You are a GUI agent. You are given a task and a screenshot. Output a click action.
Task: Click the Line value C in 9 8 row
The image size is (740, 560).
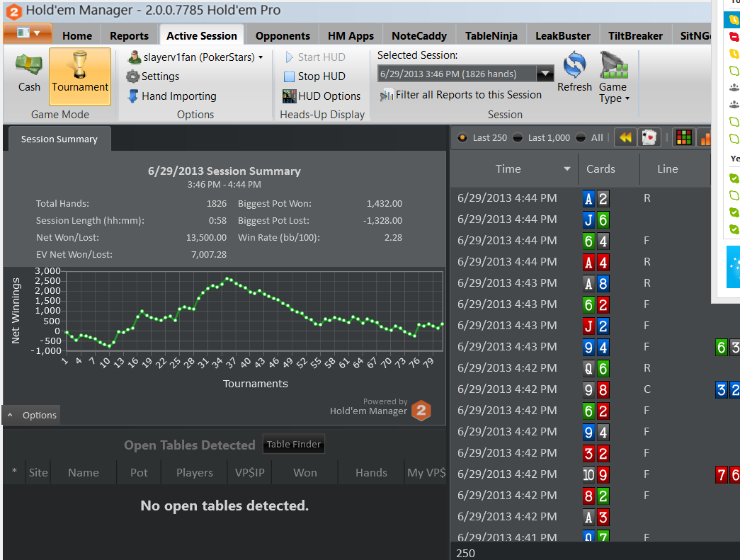click(x=647, y=389)
